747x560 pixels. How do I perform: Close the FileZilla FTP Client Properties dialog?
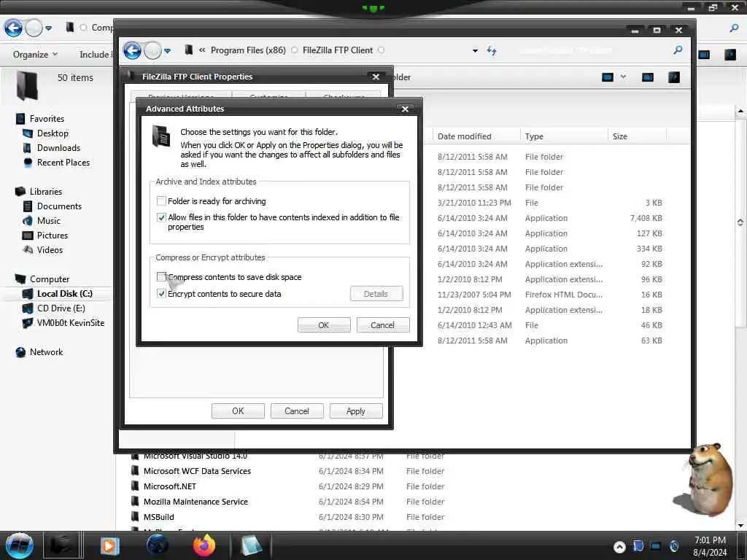(x=376, y=77)
